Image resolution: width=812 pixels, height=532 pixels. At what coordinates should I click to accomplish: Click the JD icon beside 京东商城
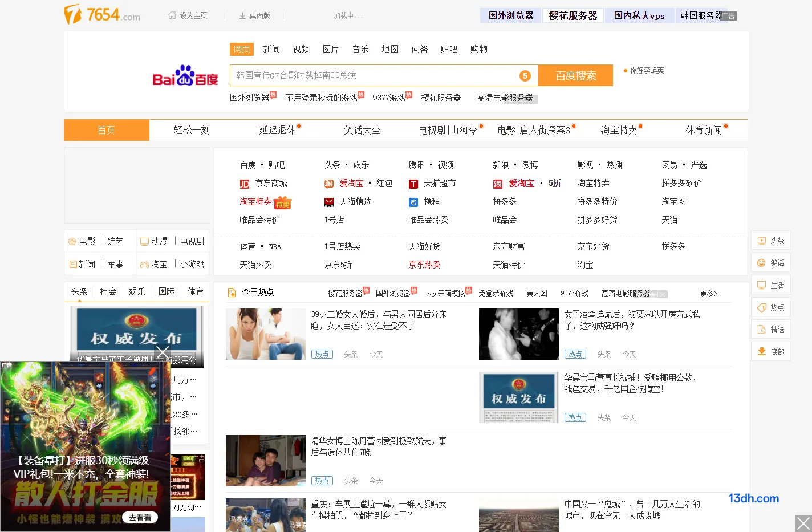245,184
